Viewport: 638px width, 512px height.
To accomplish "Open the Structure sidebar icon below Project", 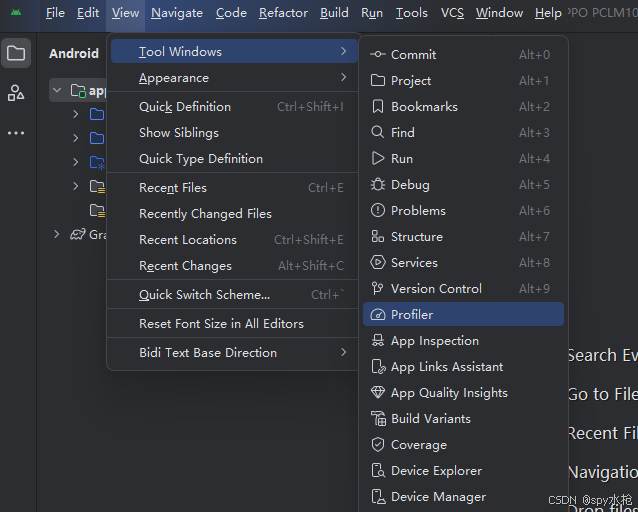I will [x=16, y=93].
